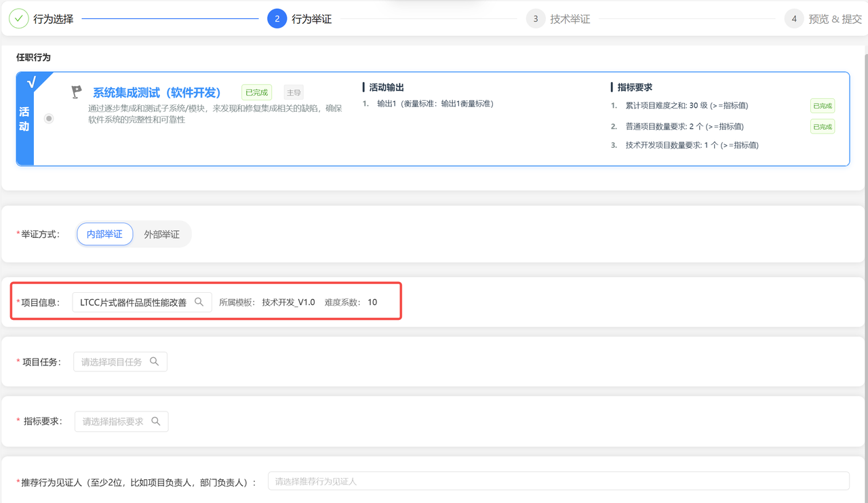
Task: Open the 项目任务 selection dropdown
Action: (x=112, y=362)
